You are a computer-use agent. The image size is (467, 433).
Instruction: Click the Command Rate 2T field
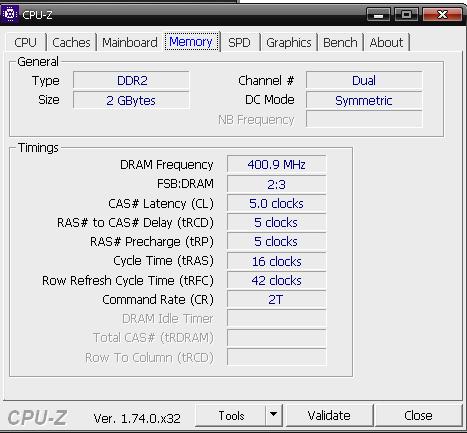click(276, 300)
